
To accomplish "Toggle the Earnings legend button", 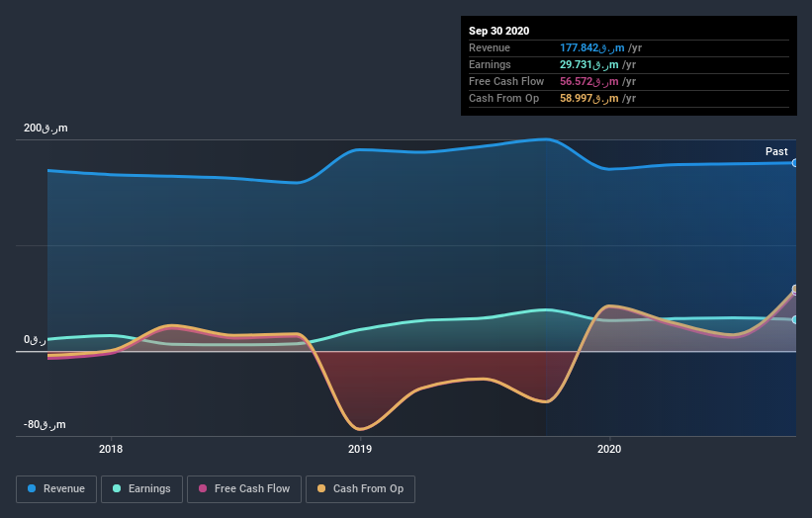I will point(141,489).
